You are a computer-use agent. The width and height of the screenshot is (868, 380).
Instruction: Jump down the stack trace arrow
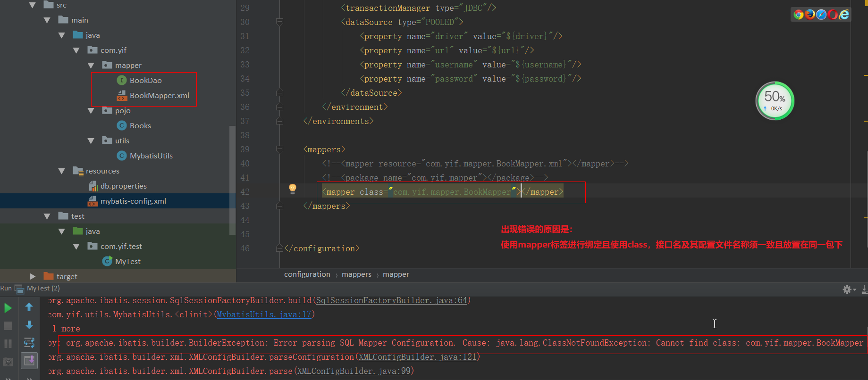click(x=29, y=325)
